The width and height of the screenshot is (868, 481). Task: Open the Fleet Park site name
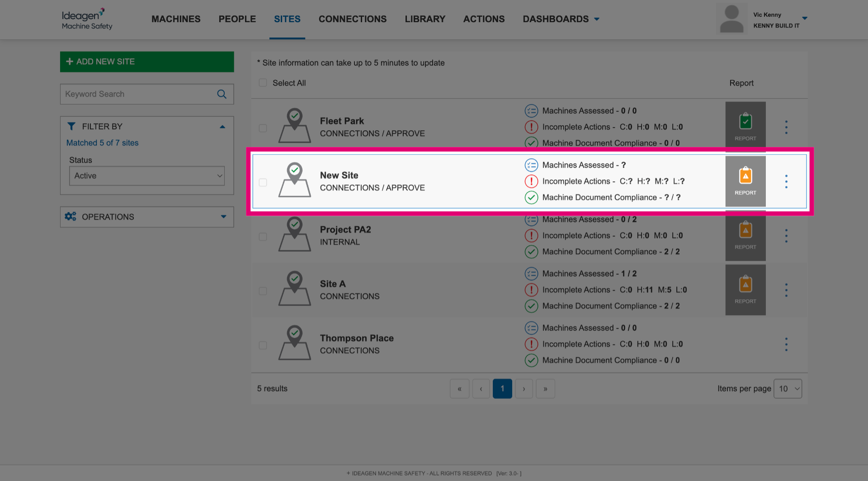(x=342, y=121)
